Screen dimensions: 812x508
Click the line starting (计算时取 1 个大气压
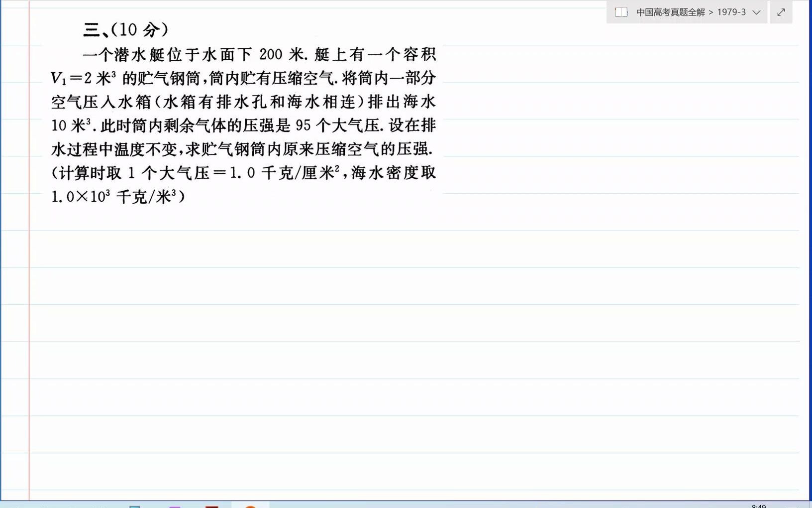244,173
